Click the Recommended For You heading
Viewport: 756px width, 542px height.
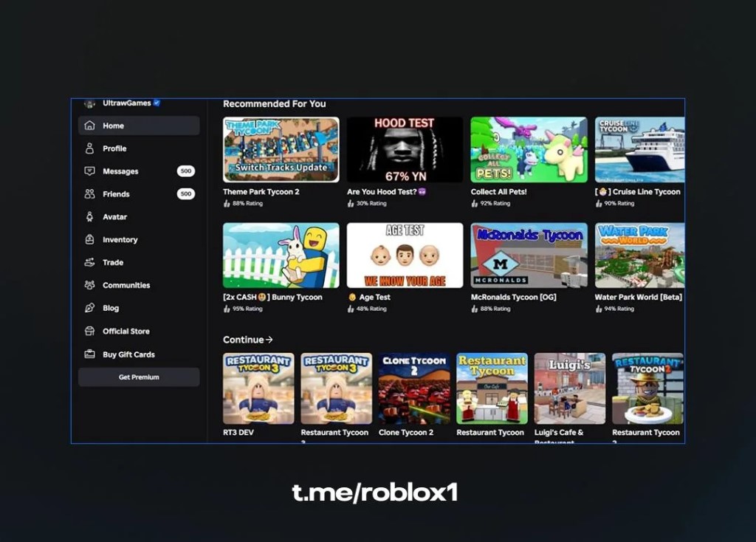click(x=275, y=103)
